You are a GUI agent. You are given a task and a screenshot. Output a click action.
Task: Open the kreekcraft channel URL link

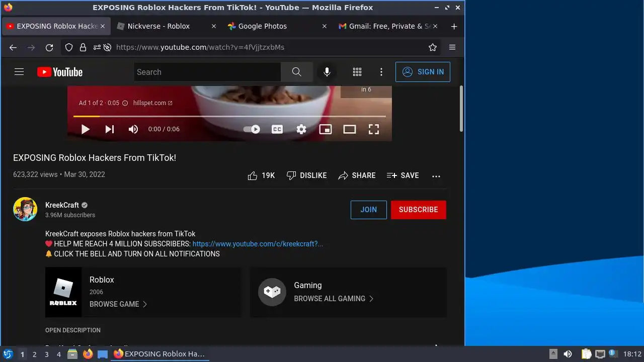[x=258, y=244]
